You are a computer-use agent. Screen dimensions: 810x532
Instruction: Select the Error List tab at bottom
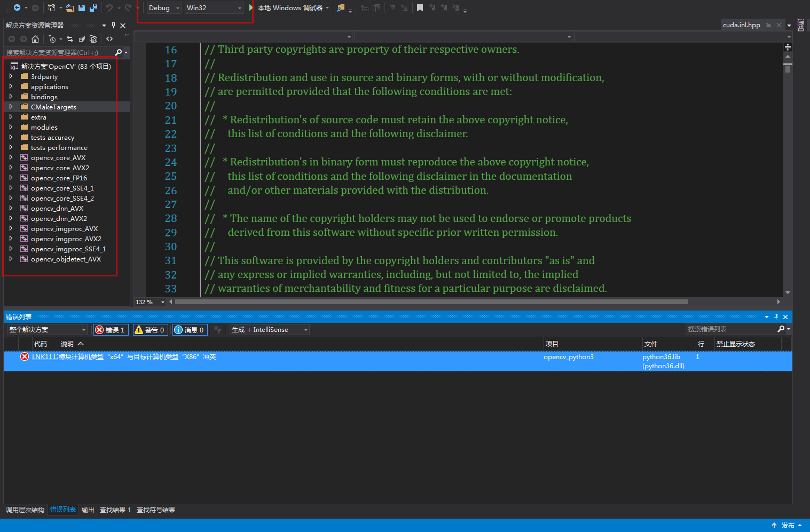(x=63, y=510)
